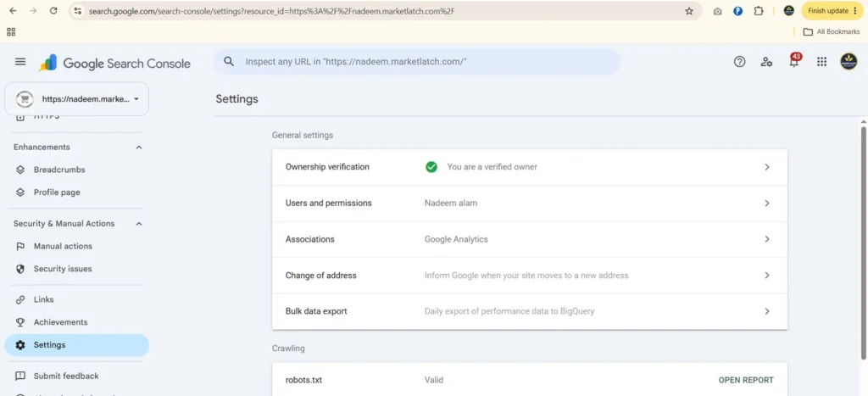The image size is (868, 396).
Task: Click the 'Google Analytics' association value
Action: click(456, 239)
